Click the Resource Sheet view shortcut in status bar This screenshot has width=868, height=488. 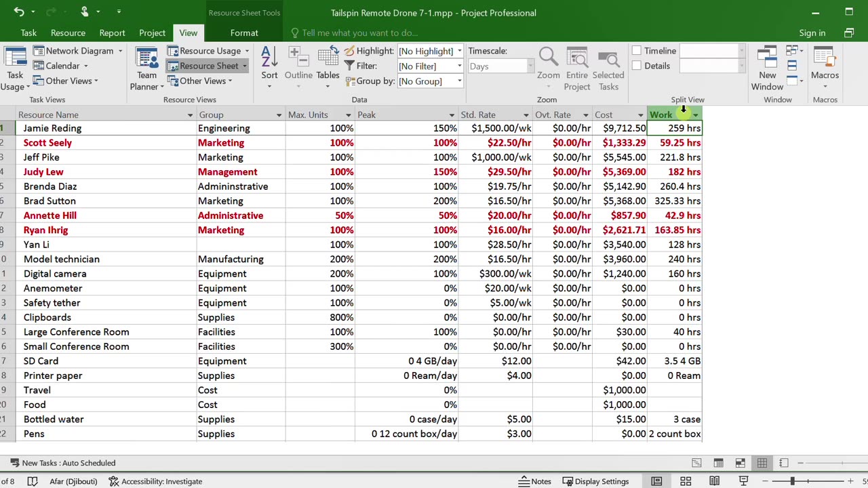[x=762, y=463]
